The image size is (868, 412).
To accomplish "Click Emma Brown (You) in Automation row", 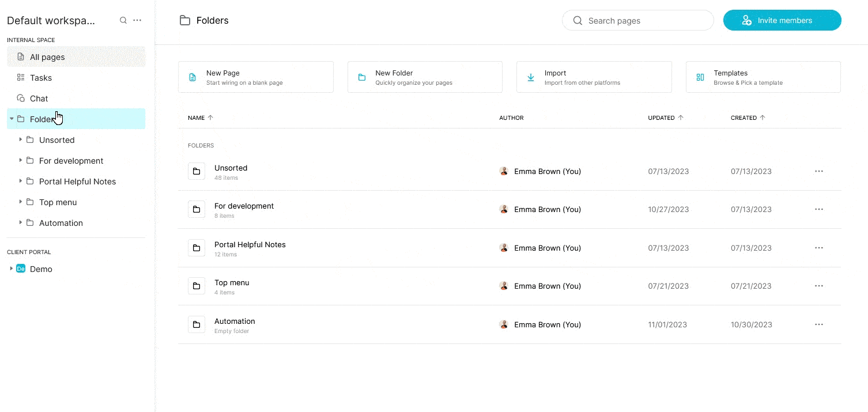I will 548,324.
